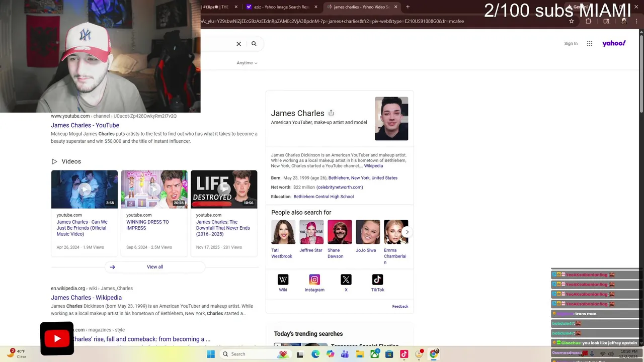644x362 pixels.
Task: Open Google Chrome from the taskbar
Action: [434, 354]
